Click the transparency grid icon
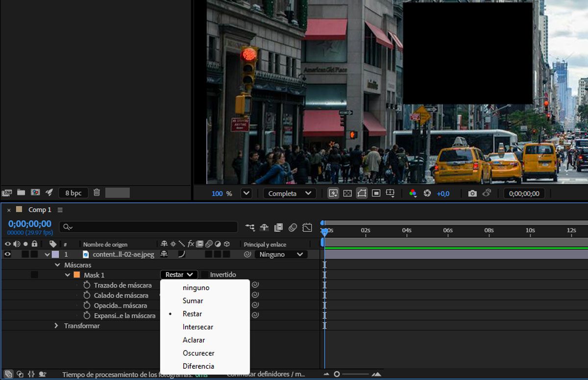Viewport: 588px width, 380px height. 347,193
